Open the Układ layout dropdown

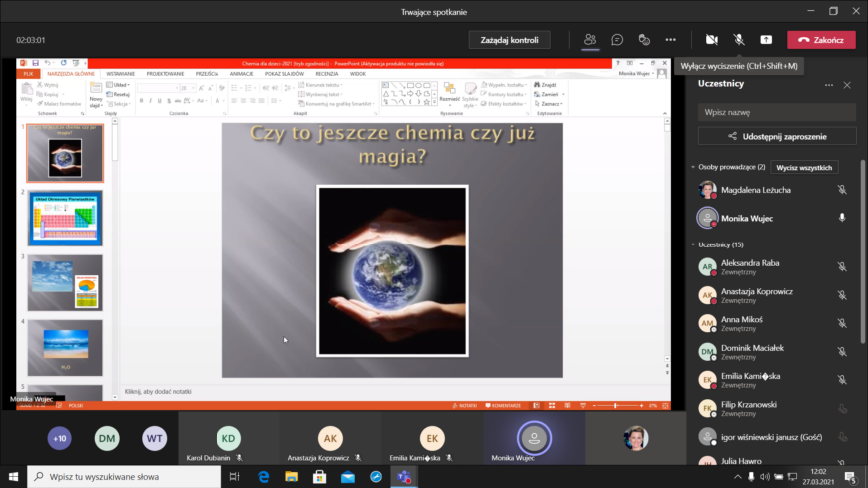(x=118, y=85)
